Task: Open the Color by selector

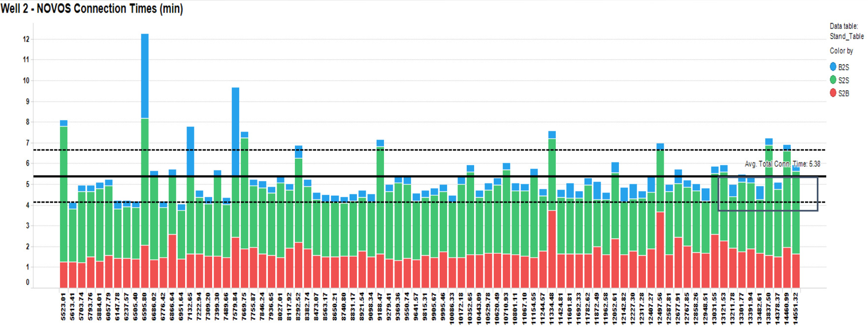Action: (x=841, y=51)
